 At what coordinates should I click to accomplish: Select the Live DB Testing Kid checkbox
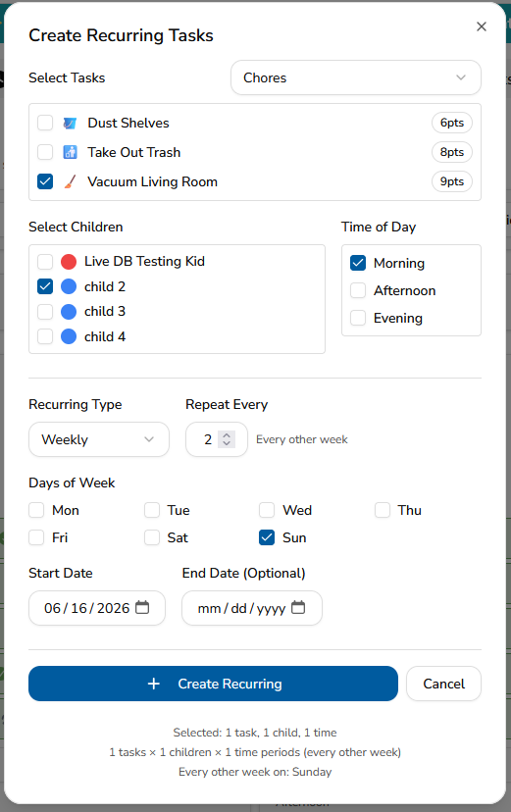coord(45,262)
